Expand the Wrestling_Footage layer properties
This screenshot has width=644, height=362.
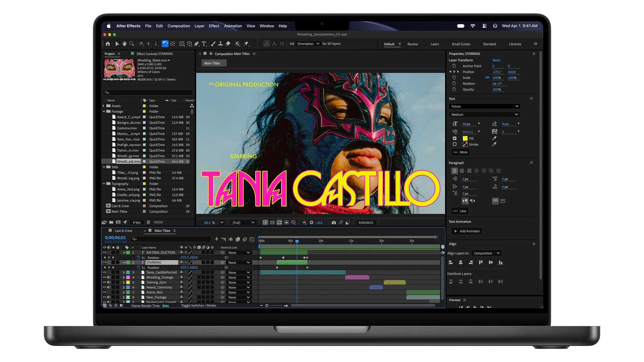(x=124, y=277)
